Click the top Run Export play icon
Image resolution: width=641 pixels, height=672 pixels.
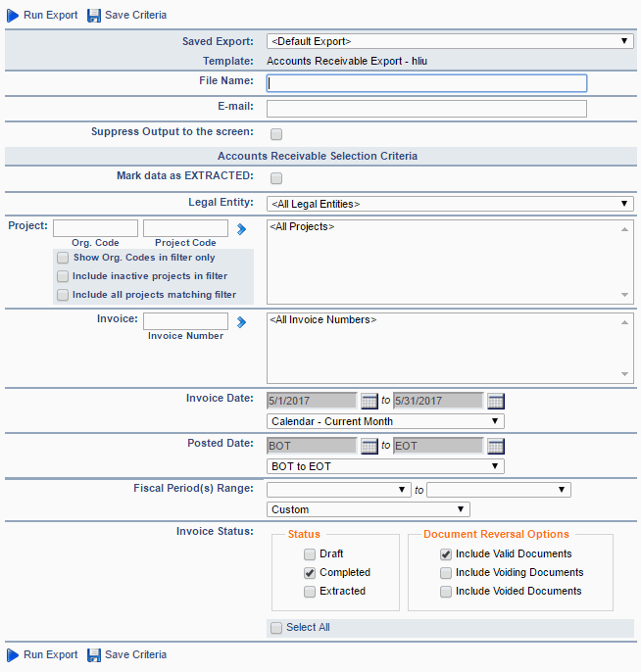click(13, 16)
